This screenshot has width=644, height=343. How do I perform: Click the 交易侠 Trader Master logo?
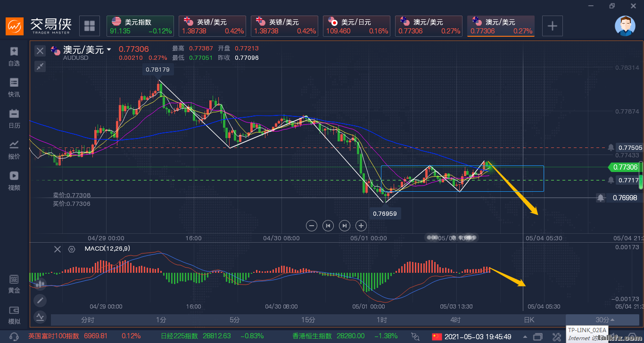pos(38,26)
